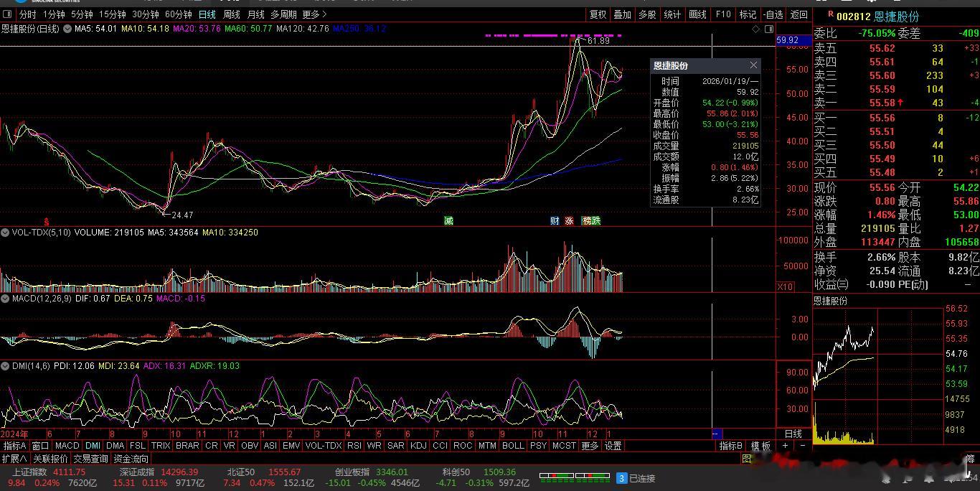The height and width of the screenshot is (491, 980).
Task: Click the 涨 marker on the chart
Action: [570, 220]
